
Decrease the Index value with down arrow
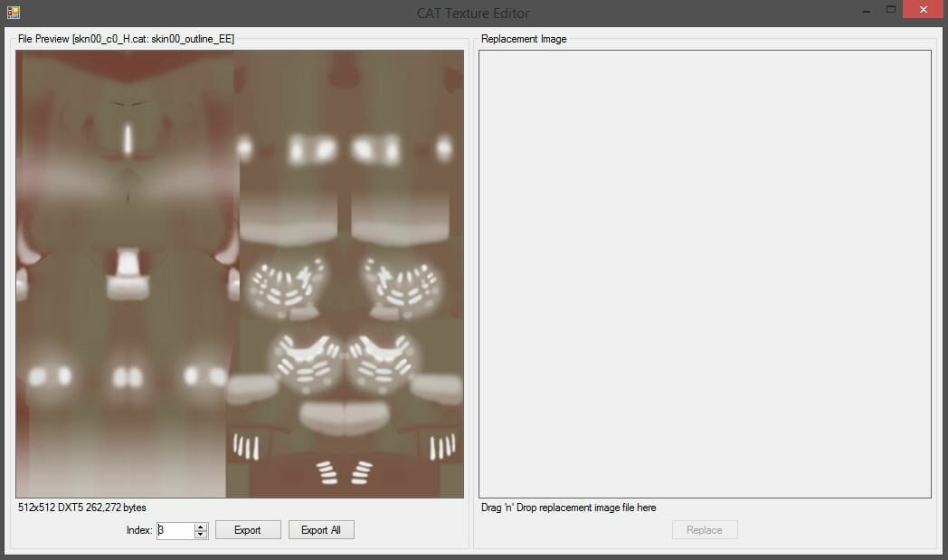pyautogui.click(x=202, y=535)
